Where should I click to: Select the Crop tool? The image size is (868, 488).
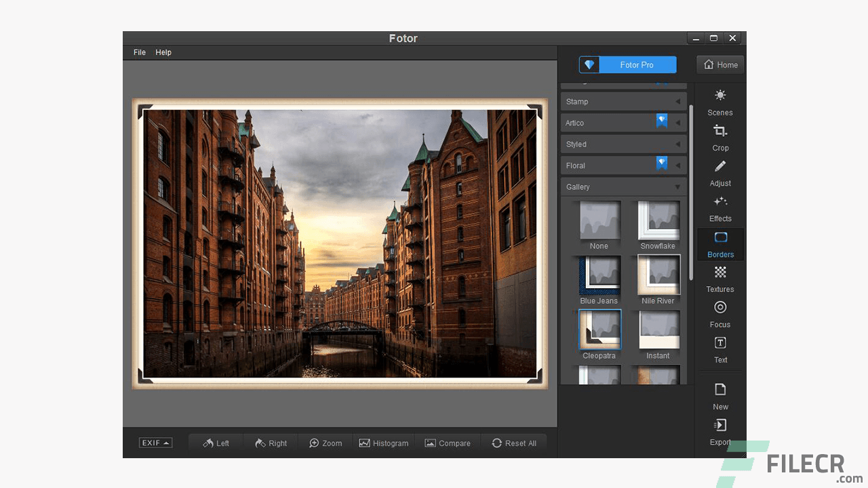coord(719,138)
